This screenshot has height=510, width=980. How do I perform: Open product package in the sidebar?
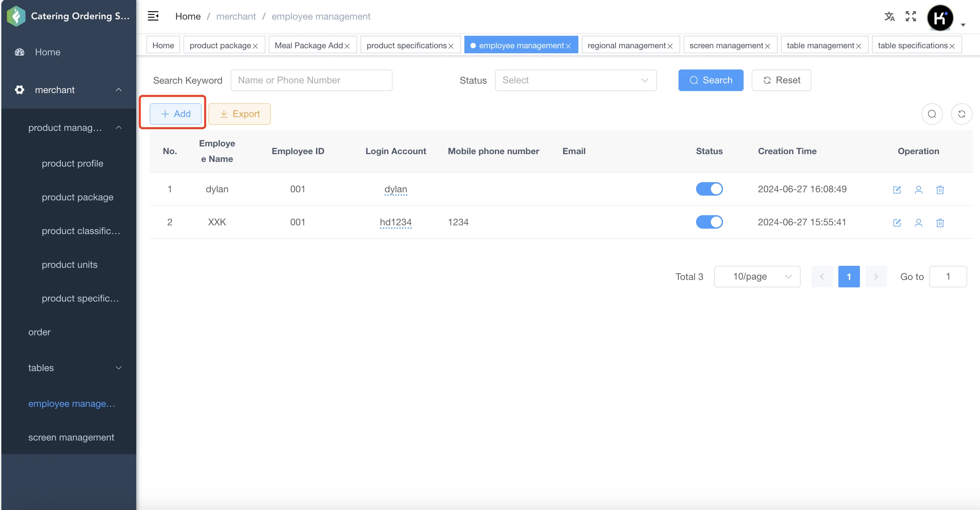[x=68, y=197]
